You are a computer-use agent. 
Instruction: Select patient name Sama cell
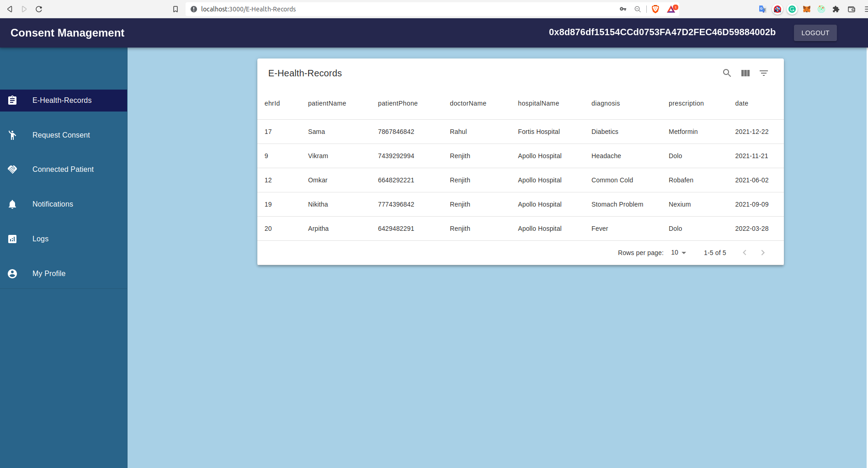click(x=316, y=132)
